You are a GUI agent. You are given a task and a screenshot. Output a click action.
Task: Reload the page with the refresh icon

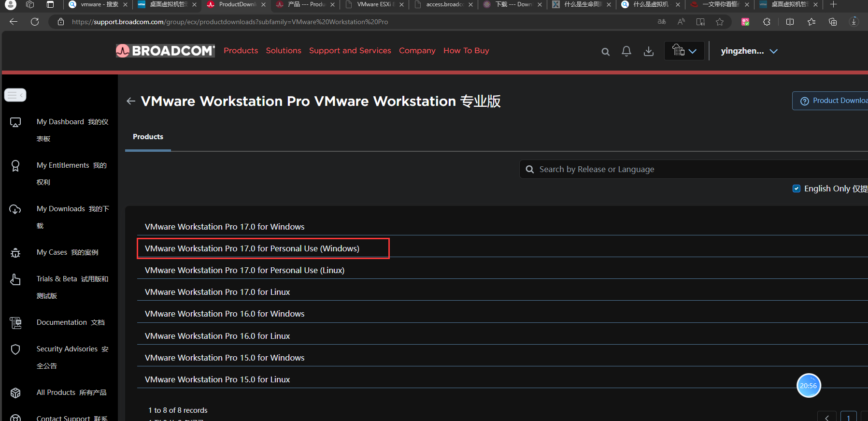click(x=35, y=22)
